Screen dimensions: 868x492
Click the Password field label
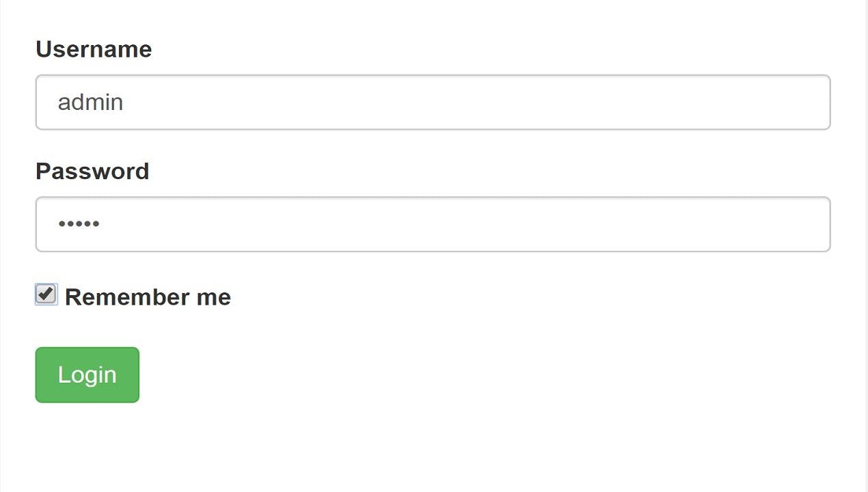(92, 171)
